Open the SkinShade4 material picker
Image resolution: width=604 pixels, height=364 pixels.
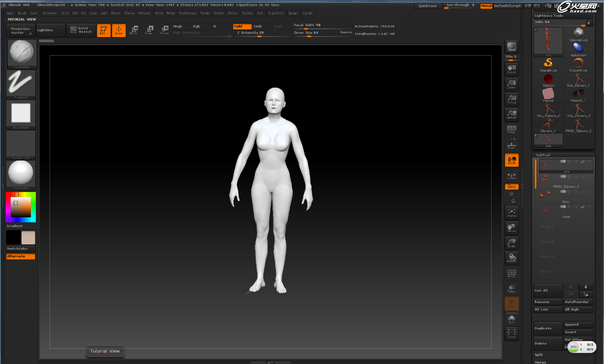coord(21,175)
